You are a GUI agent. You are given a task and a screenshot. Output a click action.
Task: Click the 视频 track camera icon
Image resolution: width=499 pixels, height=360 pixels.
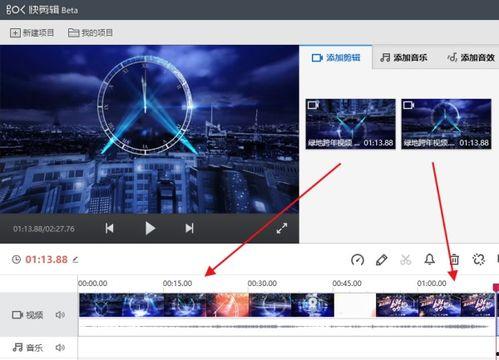click(17, 315)
